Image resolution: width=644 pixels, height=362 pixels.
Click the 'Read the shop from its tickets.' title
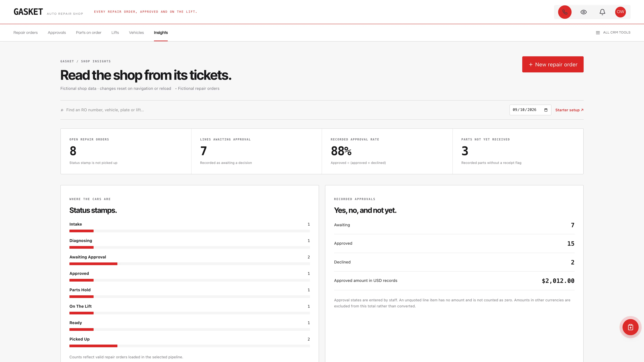[146, 75]
